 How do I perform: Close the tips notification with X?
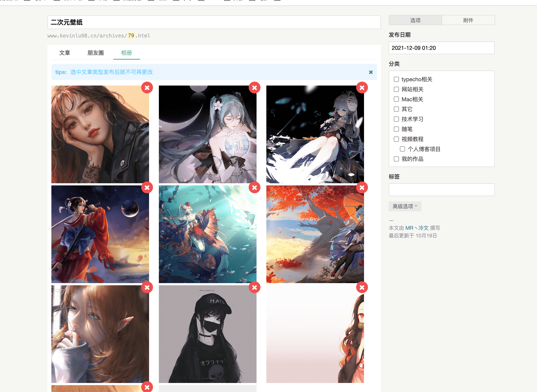pyautogui.click(x=370, y=72)
